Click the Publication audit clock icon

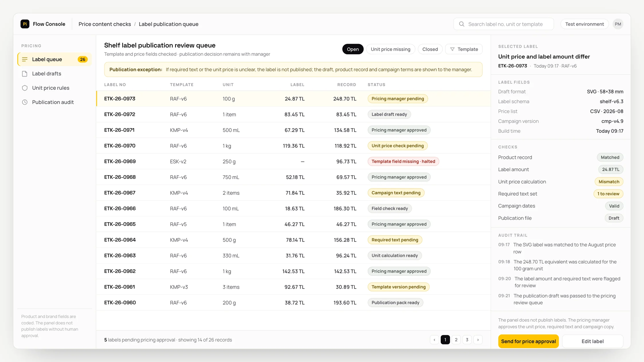25,102
